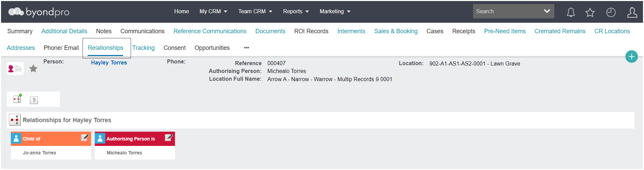Viewport: 644px width, 170px height.
Task: Open the Communications tab
Action: (142, 31)
